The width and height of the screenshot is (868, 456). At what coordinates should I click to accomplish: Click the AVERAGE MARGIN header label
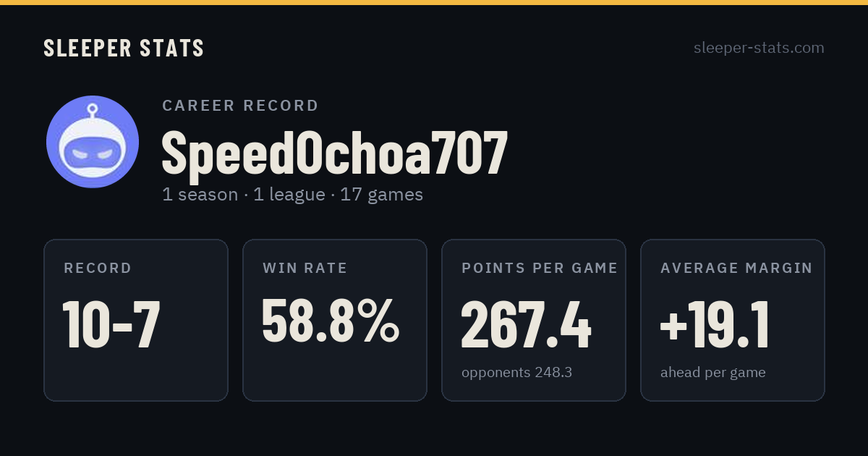[736, 269]
